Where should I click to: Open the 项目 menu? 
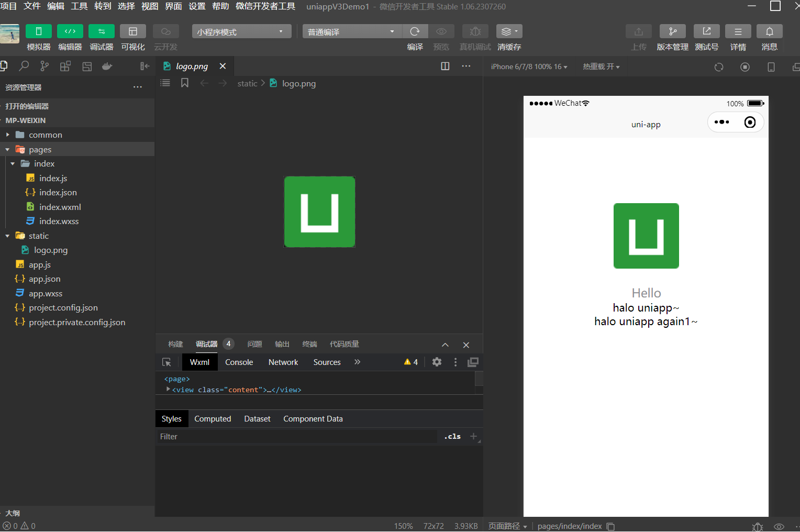tap(8, 6)
